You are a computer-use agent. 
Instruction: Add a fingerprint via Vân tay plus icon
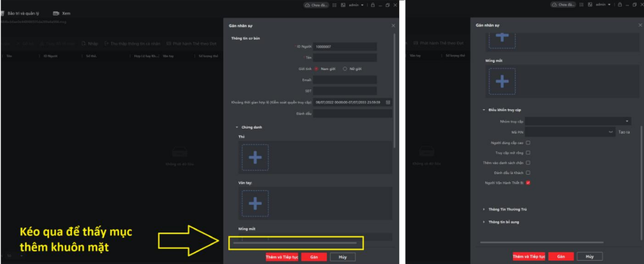(255, 203)
